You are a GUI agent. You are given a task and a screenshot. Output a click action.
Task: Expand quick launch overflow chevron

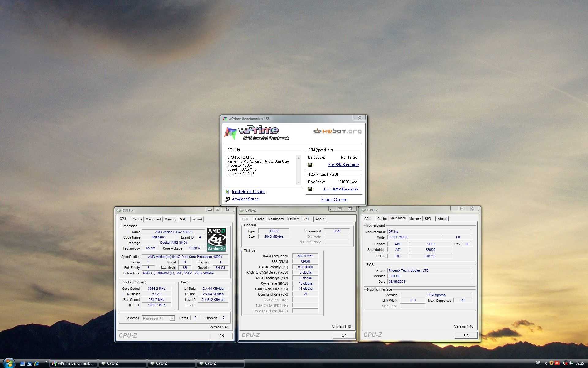point(45,362)
